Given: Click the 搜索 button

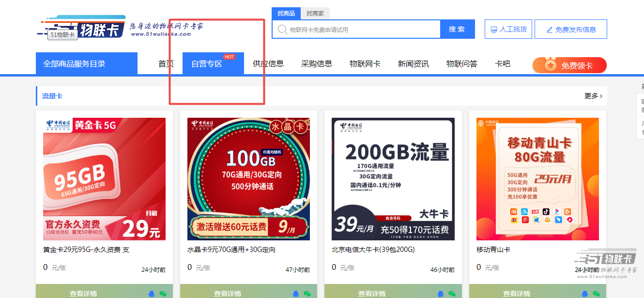Looking at the screenshot, I should tap(457, 29).
